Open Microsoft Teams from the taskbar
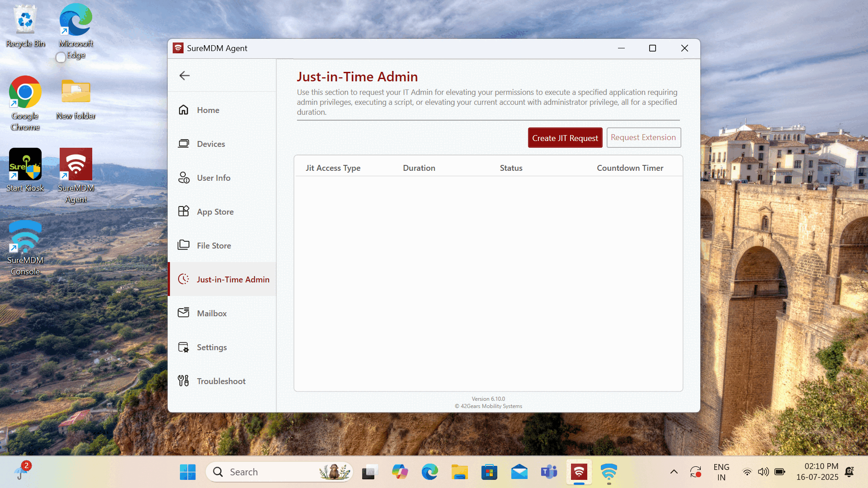Screen dimensions: 868x488 (549, 471)
